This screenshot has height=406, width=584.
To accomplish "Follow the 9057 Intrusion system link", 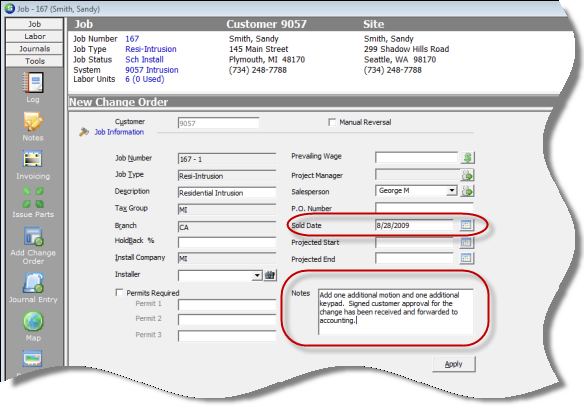I will [x=152, y=70].
